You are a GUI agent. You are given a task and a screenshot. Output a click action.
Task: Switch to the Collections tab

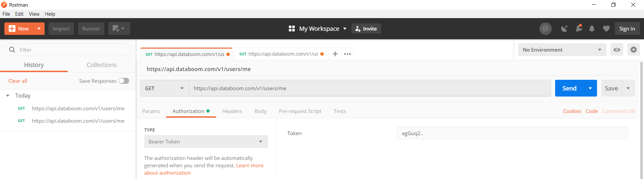click(102, 65)
